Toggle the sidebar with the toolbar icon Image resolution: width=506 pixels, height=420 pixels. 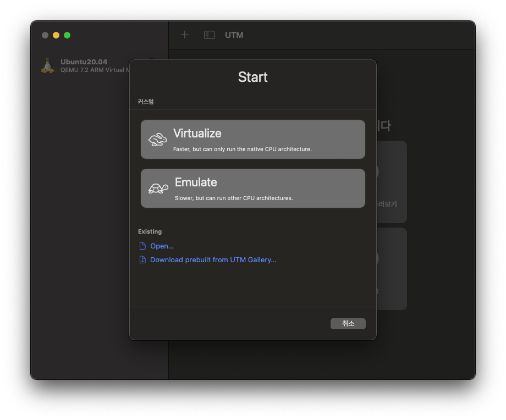(209, 35)
